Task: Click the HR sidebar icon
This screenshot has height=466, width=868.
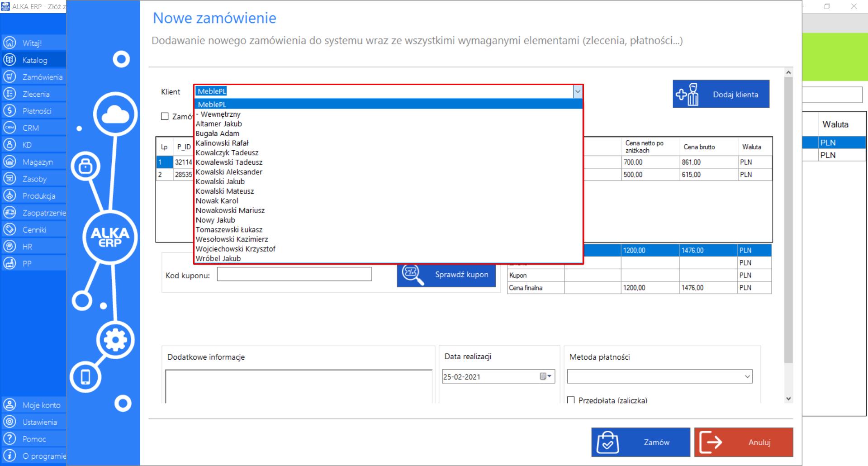Action: 9,247
